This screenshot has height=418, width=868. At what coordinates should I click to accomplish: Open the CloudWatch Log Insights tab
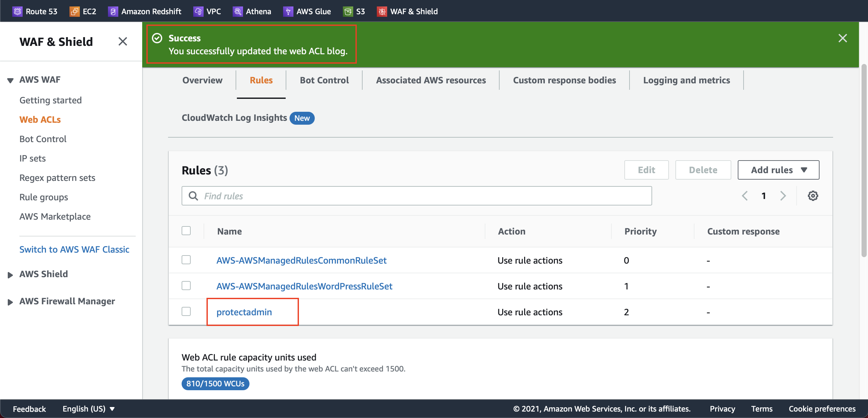pos(234,118)
